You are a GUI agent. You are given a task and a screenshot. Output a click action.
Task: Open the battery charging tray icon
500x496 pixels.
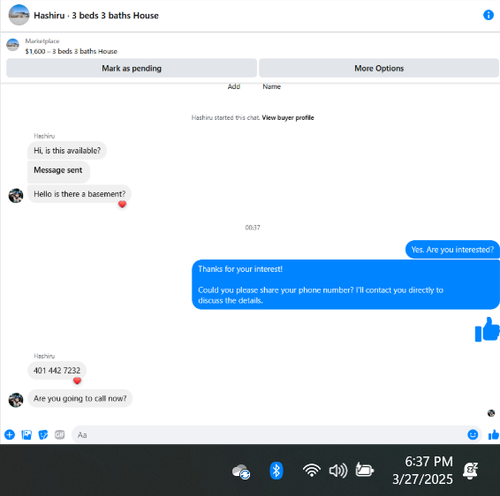click(x=364, y=470)
